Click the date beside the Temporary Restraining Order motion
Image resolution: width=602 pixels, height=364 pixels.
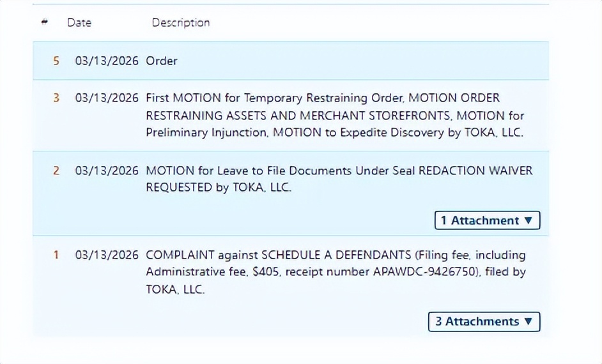[107, 98]
